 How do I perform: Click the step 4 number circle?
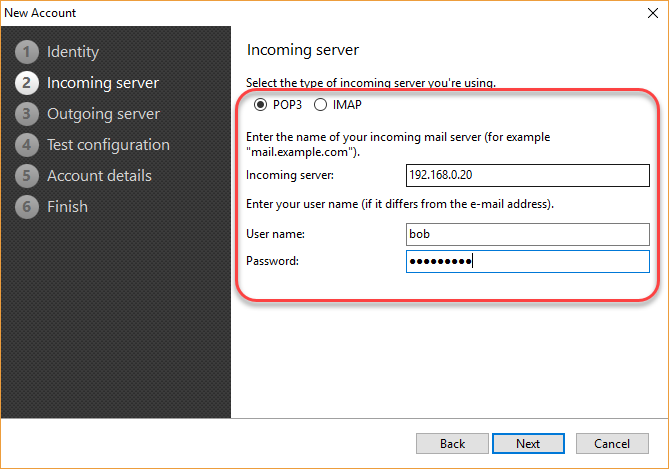26,145
